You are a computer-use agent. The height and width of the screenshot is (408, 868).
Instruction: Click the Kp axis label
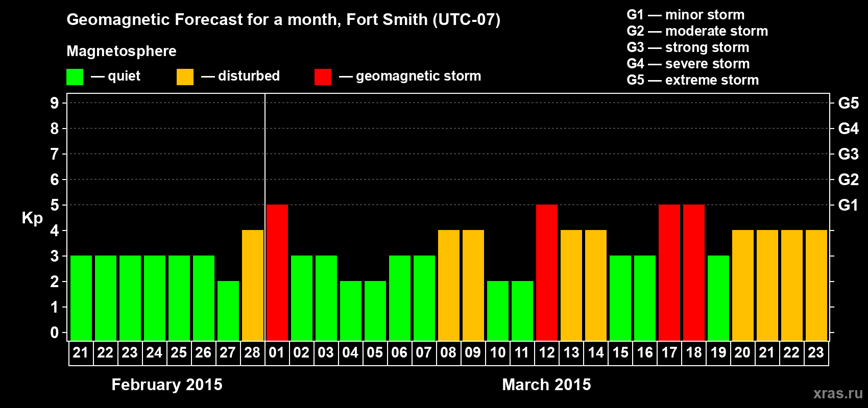click(32, 218)
